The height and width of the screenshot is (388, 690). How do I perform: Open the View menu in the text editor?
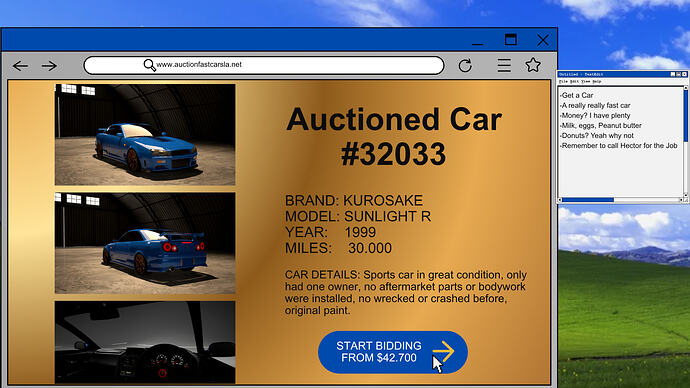click(x=585, y=81)
